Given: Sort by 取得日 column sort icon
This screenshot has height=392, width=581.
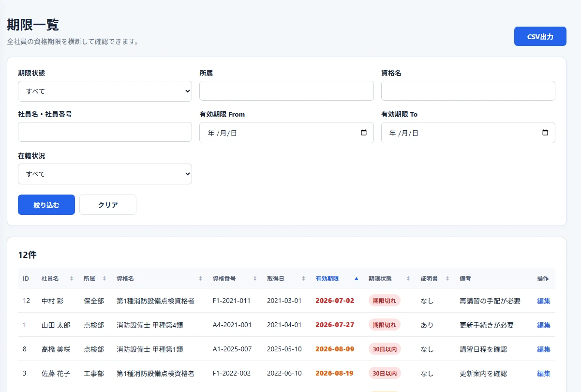Looking at the screenshot, I should click(304, 279).
